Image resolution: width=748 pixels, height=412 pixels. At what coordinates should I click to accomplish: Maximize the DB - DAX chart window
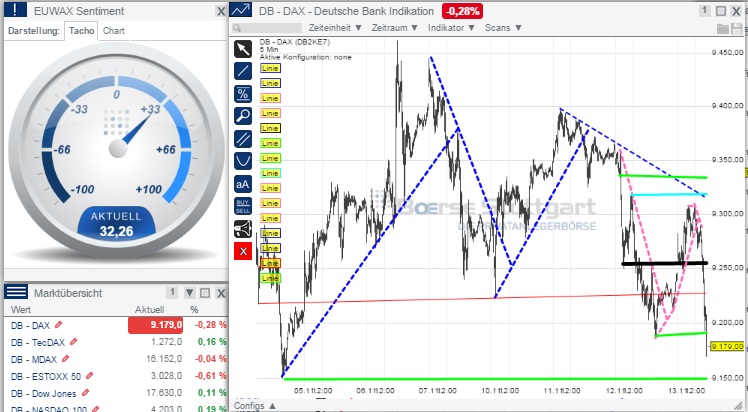pyautogui.click(x=721, y=11)
